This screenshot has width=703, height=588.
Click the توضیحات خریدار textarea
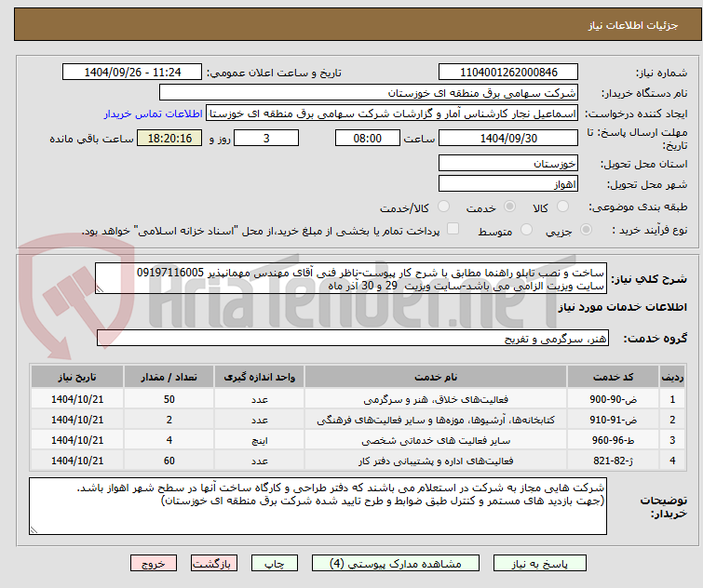(318, 506)
